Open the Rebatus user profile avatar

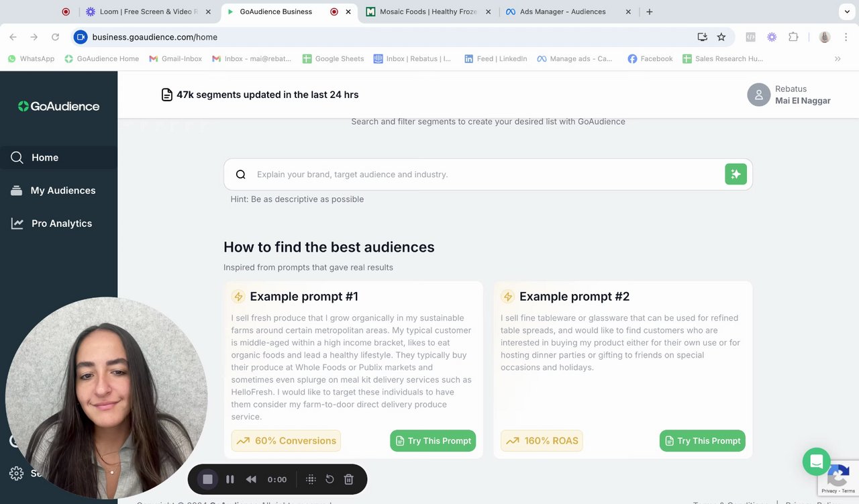point(759,95)
